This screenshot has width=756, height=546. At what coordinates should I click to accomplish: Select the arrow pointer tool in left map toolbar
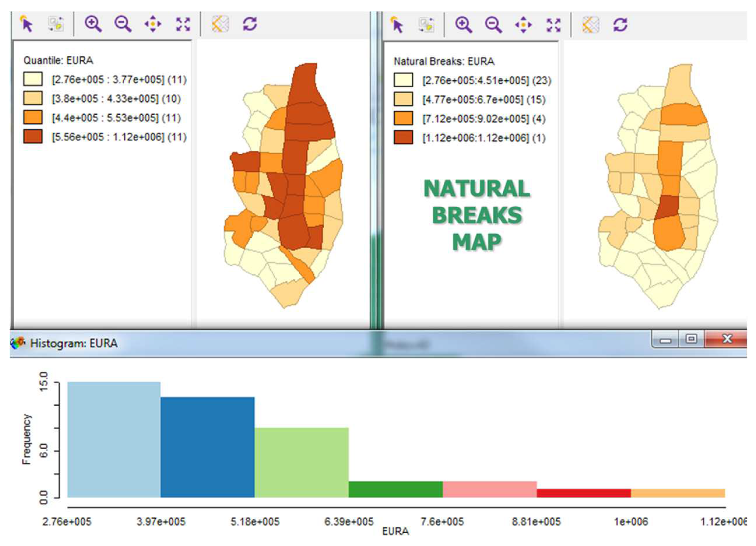(27, 24)
